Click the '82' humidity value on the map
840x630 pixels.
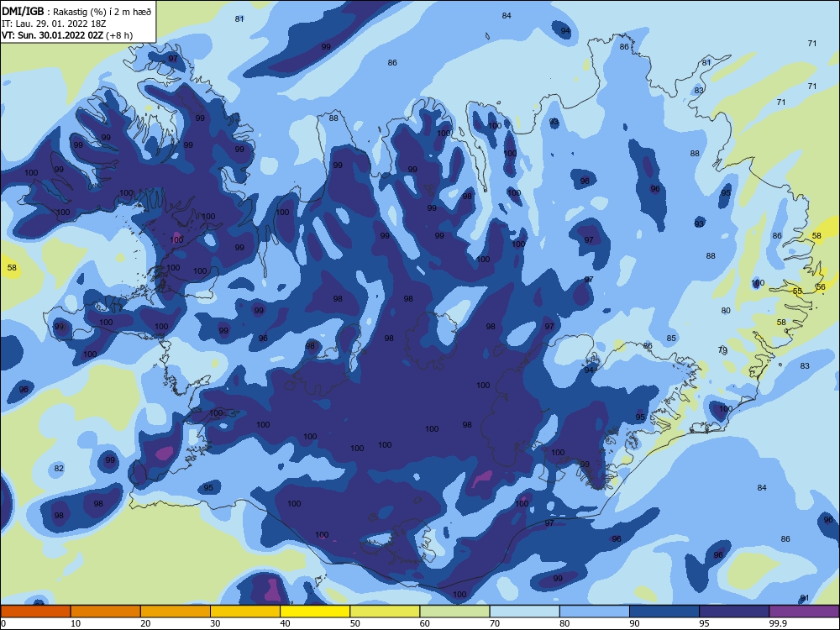tap(59, 468)
